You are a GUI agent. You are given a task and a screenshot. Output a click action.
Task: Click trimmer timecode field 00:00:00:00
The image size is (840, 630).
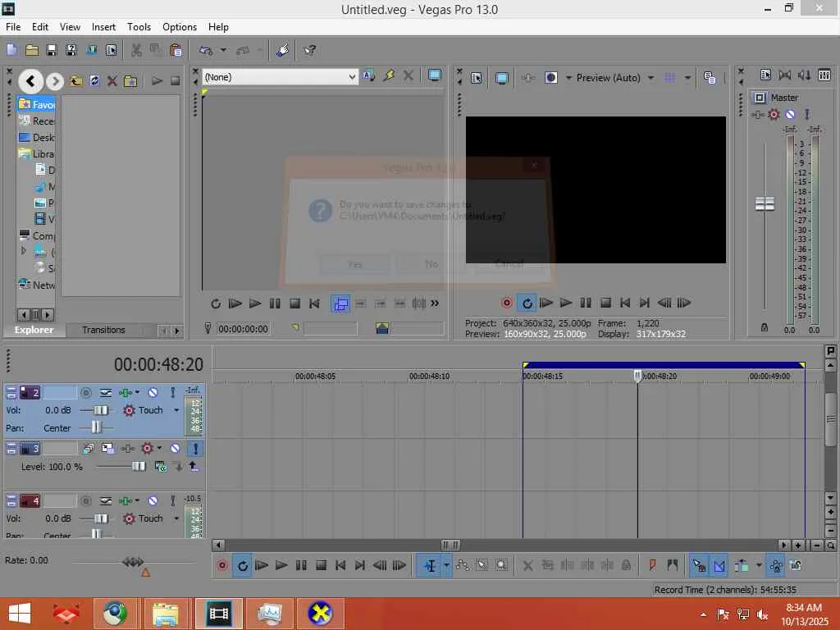[243, 329]
